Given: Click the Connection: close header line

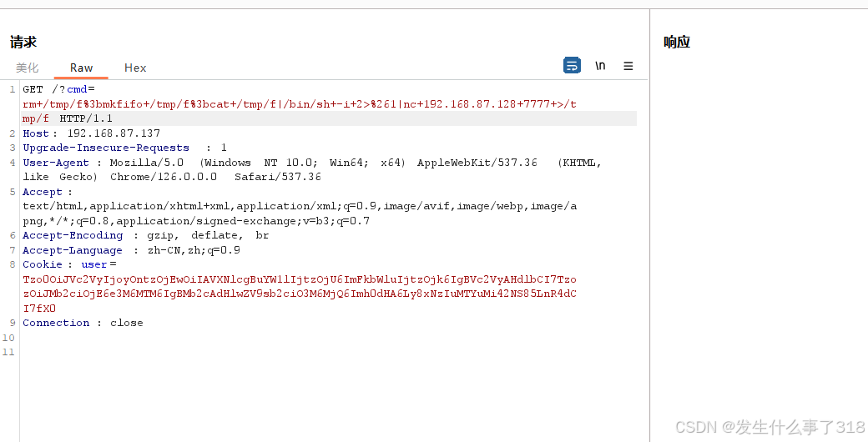Looking at the screenshot, I should pyautogui.click(x=83, y=323).
